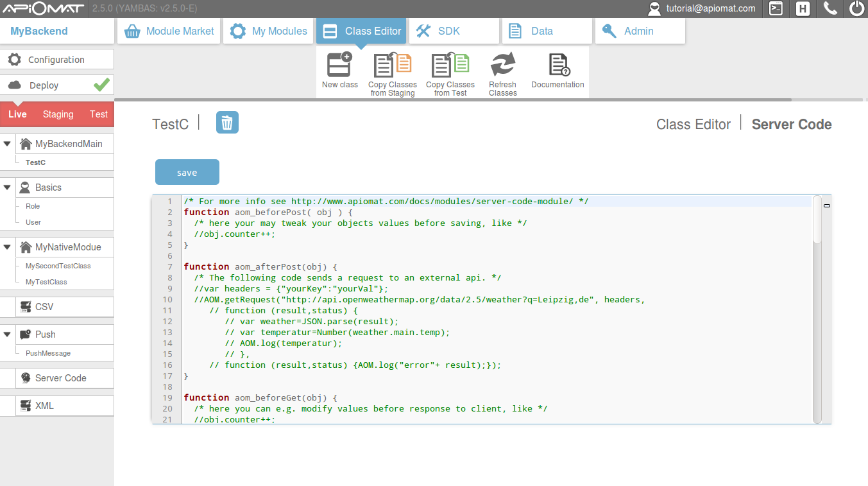Switch to the SDK tab
The height and width of the screenshot is (486, 868).
(454, 31)
